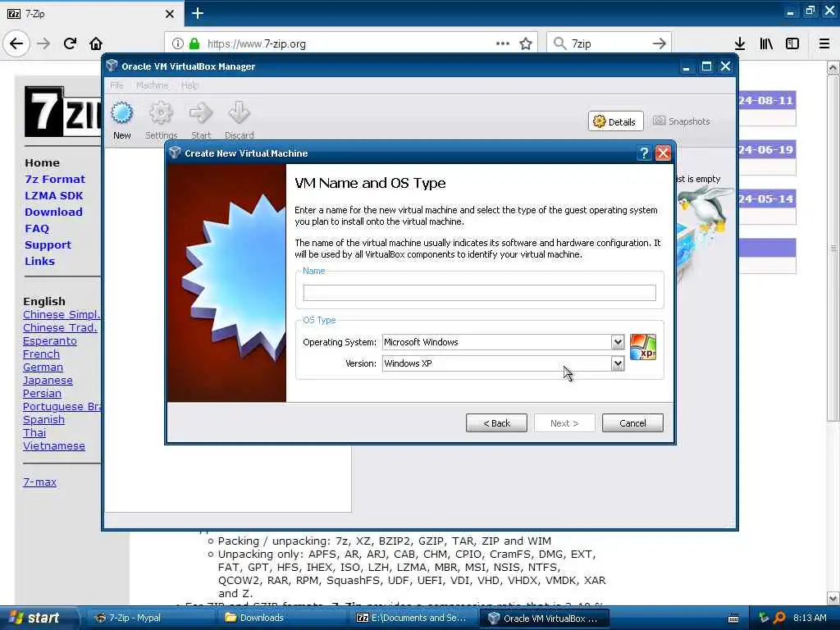Click the browser search box with 7zip

tap(609, 43)
